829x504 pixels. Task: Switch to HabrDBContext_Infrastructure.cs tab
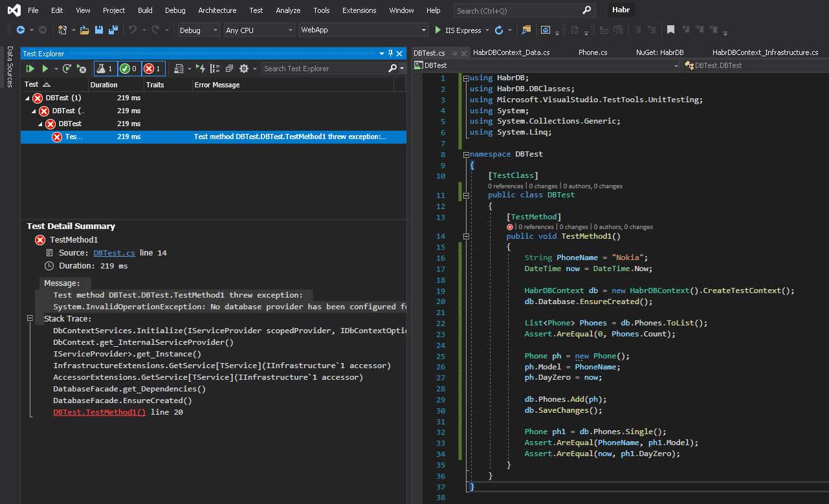pos(765,52)
